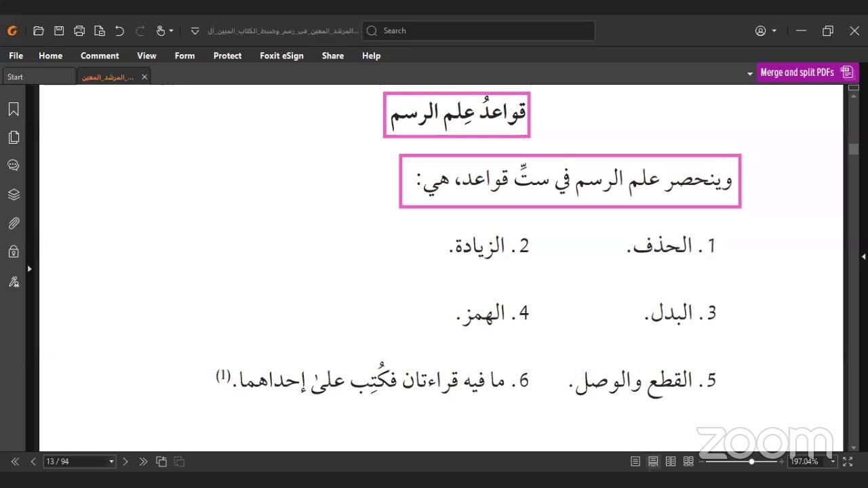Switch to facing pages view
The width and height of the screenshot is (868, 488).
pos(671,462)
